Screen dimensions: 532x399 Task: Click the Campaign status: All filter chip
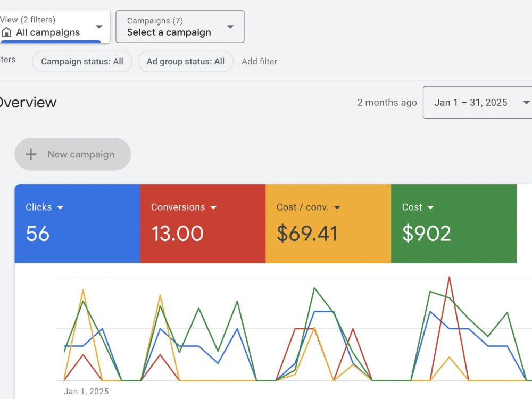point(82,61)
